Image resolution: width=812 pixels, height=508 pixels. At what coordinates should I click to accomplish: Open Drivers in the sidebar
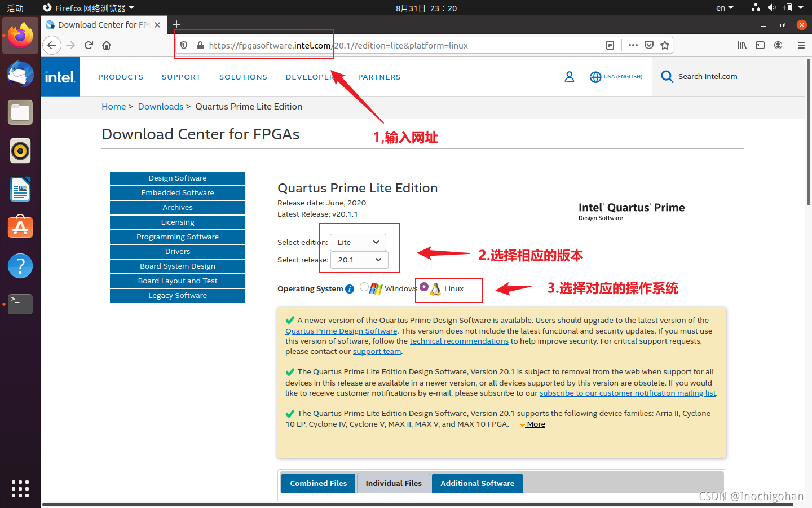tap(178, 252)
